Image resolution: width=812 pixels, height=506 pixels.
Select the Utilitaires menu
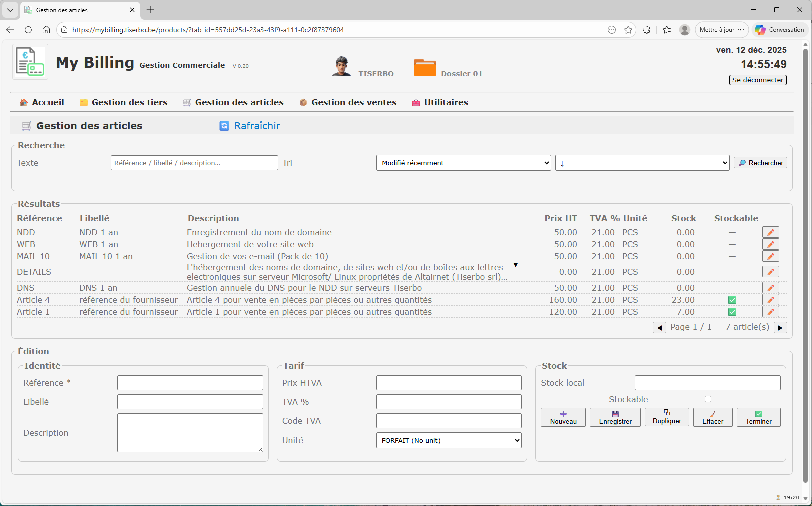tap(446, 102)
